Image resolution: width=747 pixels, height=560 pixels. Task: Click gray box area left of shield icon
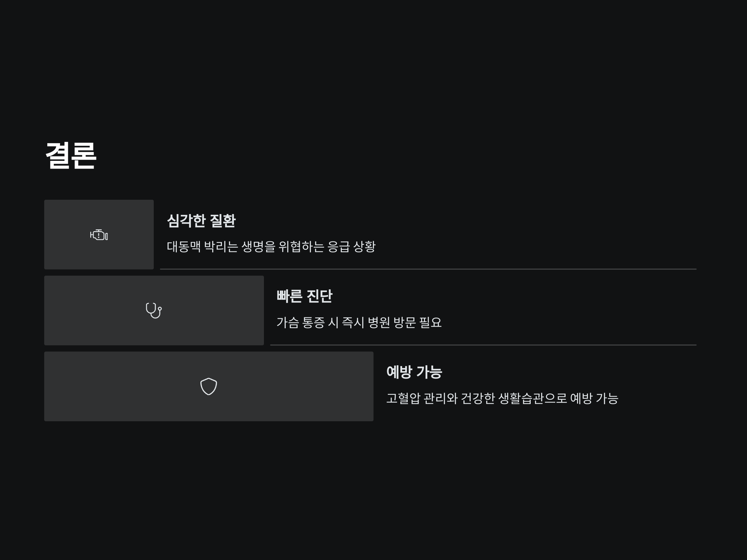click(x=122, y=386)
